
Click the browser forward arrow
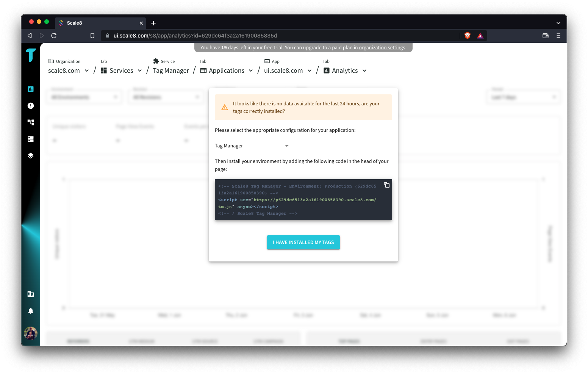[42, 36]
